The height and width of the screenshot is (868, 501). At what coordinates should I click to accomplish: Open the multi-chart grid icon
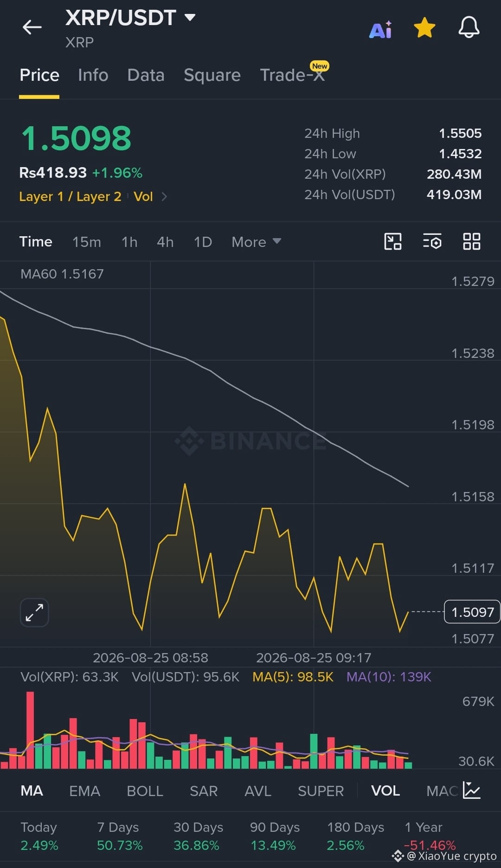(x=472, y=241)
